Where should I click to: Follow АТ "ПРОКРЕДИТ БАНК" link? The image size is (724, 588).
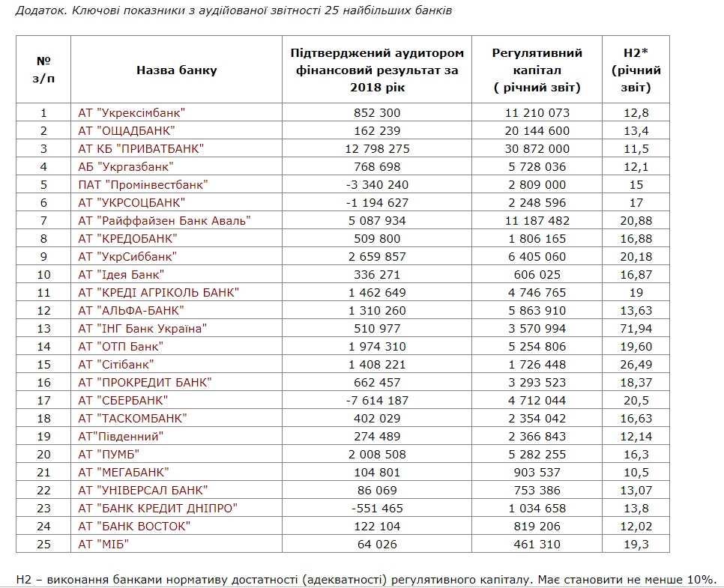point(145,383)
